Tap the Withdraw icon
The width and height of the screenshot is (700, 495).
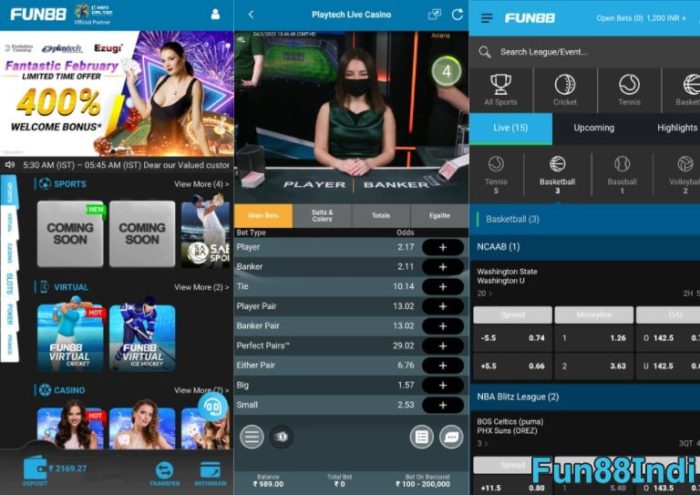pyautogui.click(x=210, y=474)
